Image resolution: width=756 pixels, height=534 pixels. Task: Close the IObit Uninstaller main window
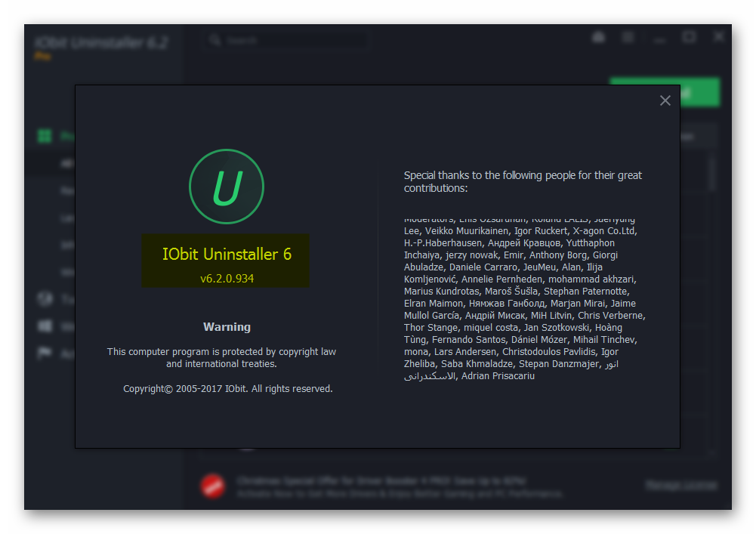(x=718, y=37)
